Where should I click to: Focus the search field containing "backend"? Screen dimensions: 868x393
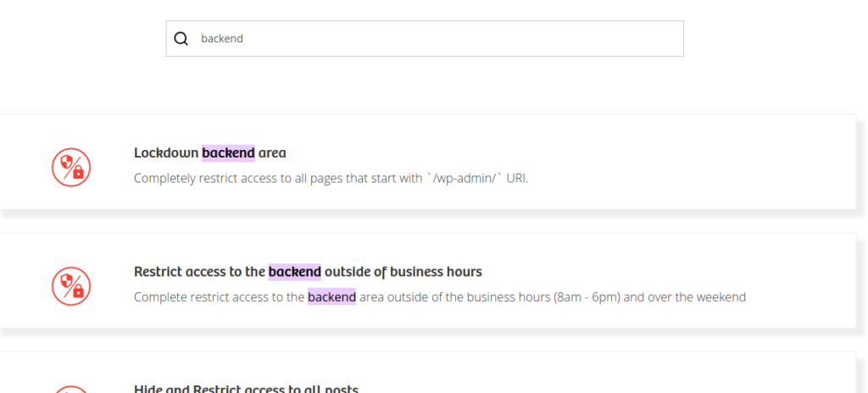coord(425,39)
